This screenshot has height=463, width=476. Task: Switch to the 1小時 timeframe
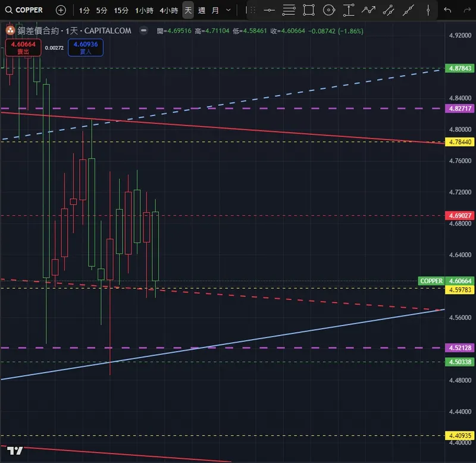point(144,11)
